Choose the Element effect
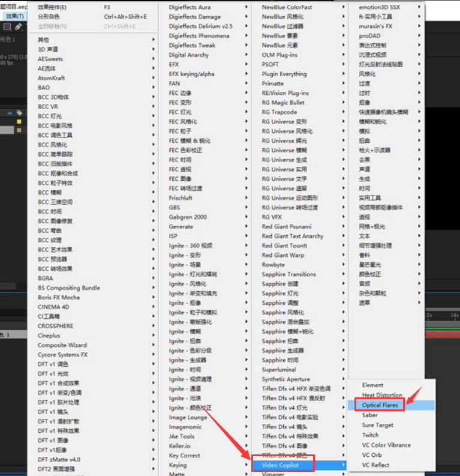The width and height of the screenshot is (460, 476). point(372,385)
